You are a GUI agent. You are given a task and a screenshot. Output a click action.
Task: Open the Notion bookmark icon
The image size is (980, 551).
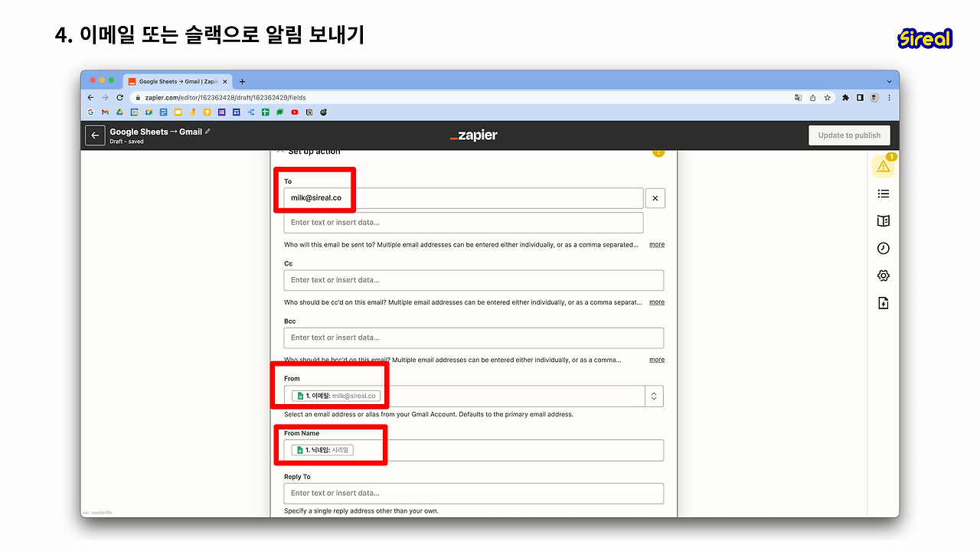[309, 112]
